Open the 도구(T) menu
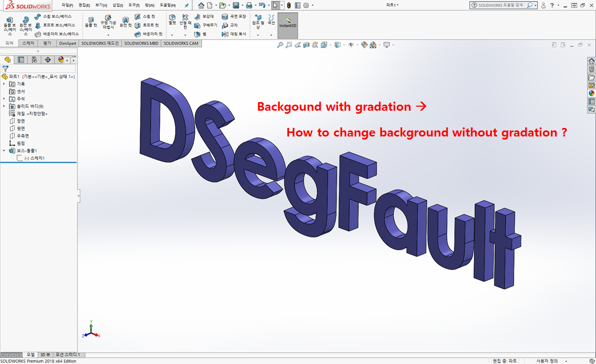 click(x=134, y=6)
